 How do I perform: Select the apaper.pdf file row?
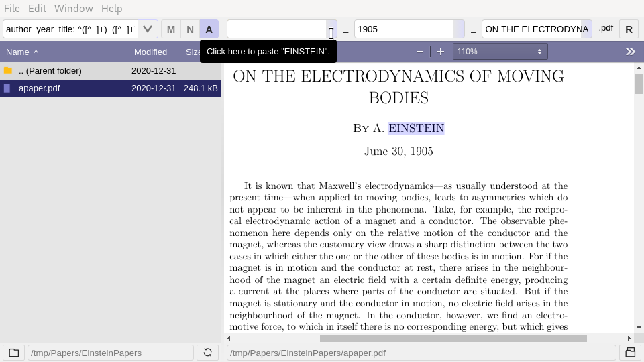(x=111, y=88)
